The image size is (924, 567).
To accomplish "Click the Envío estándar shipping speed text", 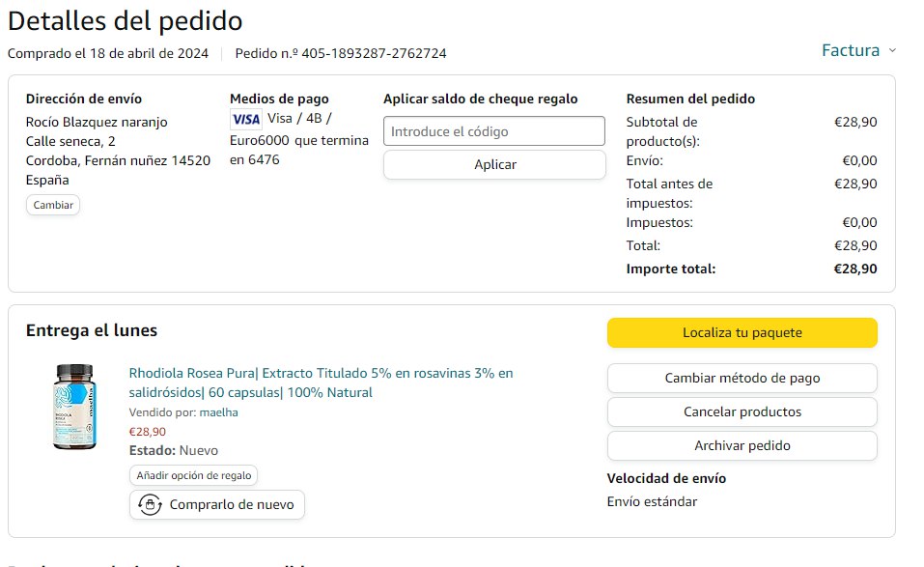I will 652,501.
